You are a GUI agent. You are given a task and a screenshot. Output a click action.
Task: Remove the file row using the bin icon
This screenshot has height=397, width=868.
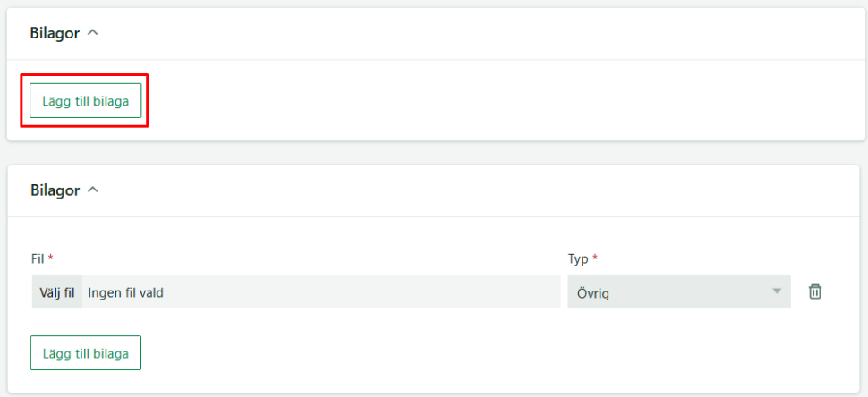point(815,291)
